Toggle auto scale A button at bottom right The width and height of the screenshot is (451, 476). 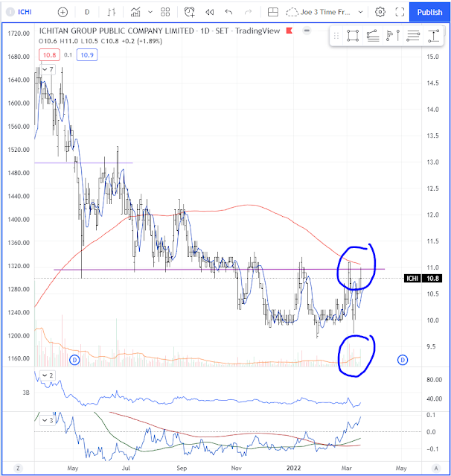436,469
